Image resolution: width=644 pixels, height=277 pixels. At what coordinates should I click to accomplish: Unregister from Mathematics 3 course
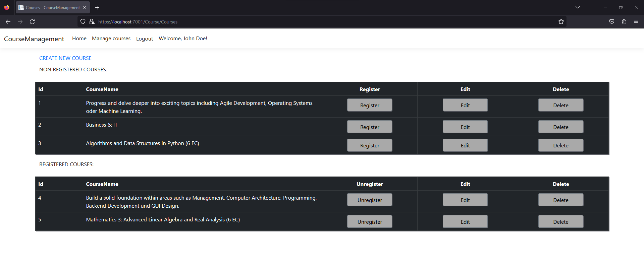370,222
